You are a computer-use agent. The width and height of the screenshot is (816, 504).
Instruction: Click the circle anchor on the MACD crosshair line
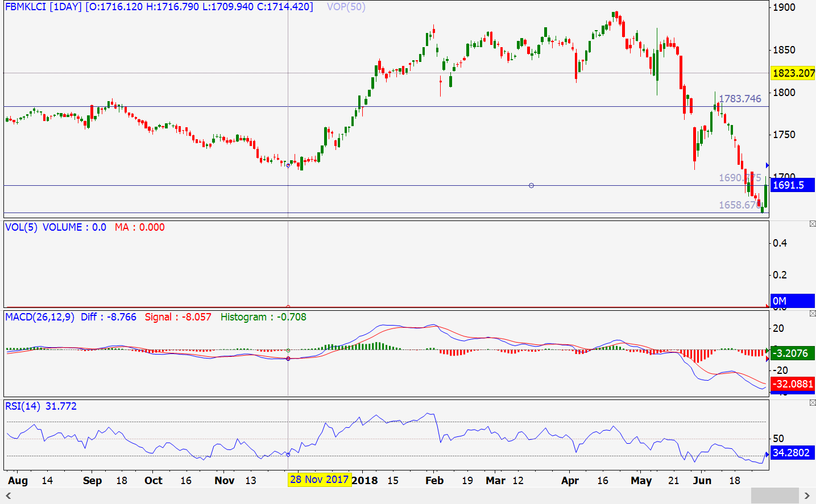[x=289, y=358]
